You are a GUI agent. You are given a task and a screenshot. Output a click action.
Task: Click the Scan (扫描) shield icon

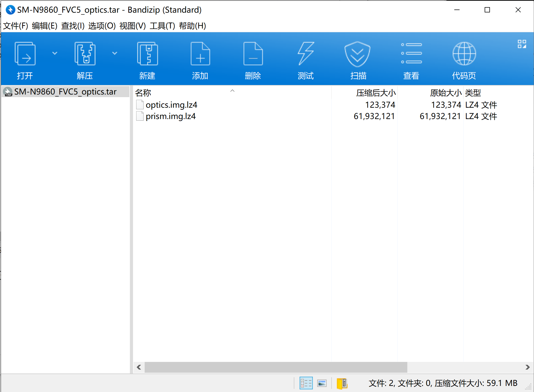(x=357, y=54)
